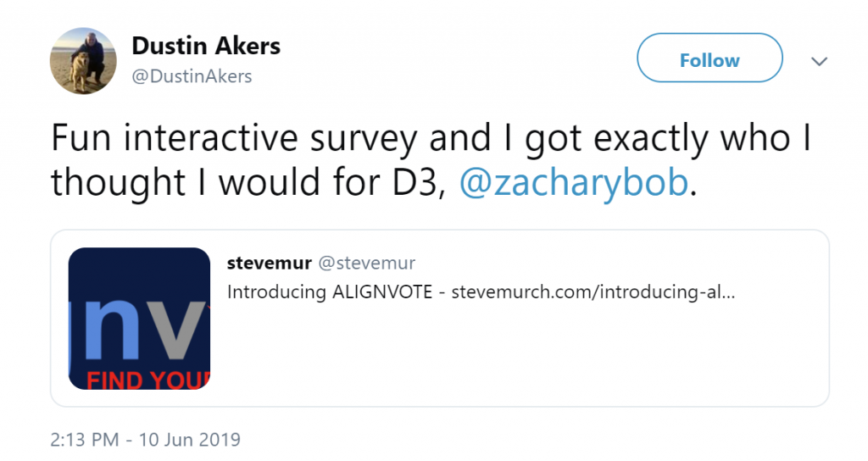Screen dimensions: 868x461
Task: Open the stevemurch.com article link
Action: pos(593,292)
